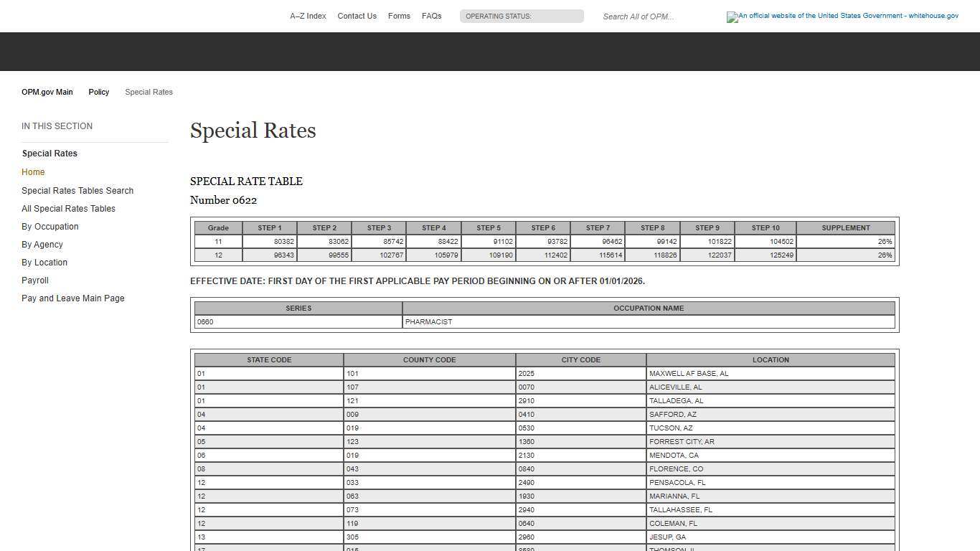Screen dimensions: 980x551
Task: Click the Operating Status indicator
Action: coord(522,16)
